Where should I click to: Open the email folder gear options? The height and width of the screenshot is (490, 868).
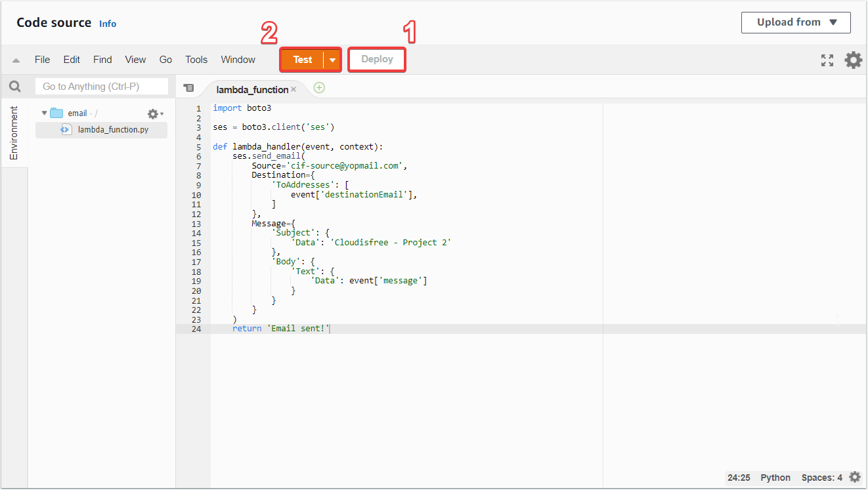(155, 113)
